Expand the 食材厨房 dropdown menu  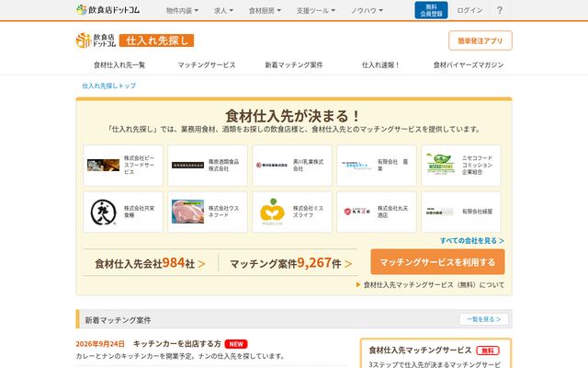[265, 10]
